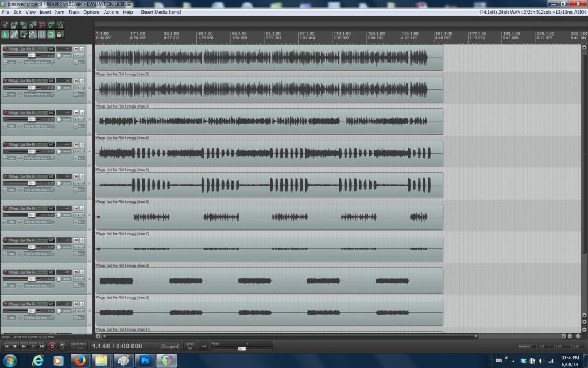Open FX chain on track 1
The width and height of the screenshot is (588, 368).
click(77, 56)
